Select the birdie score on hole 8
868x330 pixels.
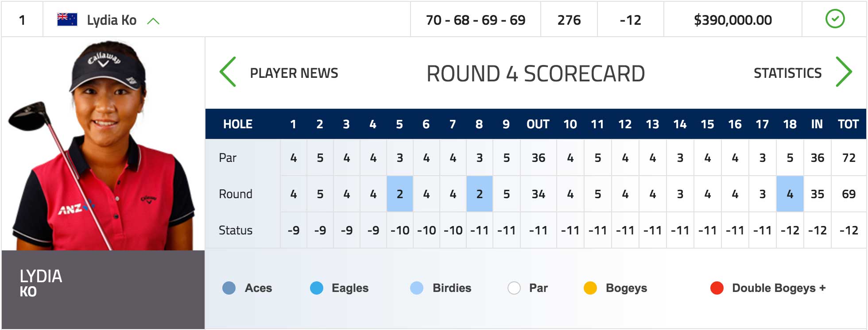click(x=480, y=194)
